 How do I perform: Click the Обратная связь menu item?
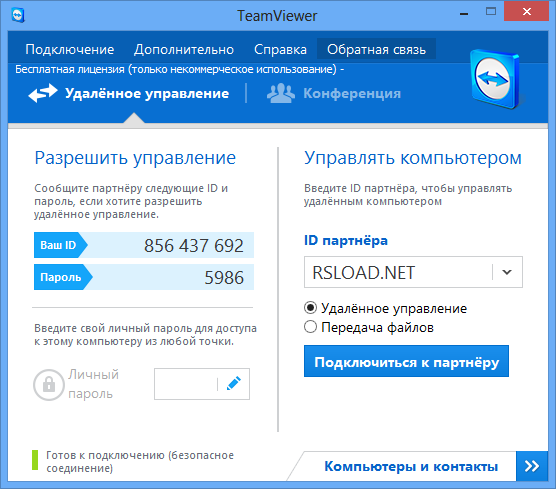[376, 49]
